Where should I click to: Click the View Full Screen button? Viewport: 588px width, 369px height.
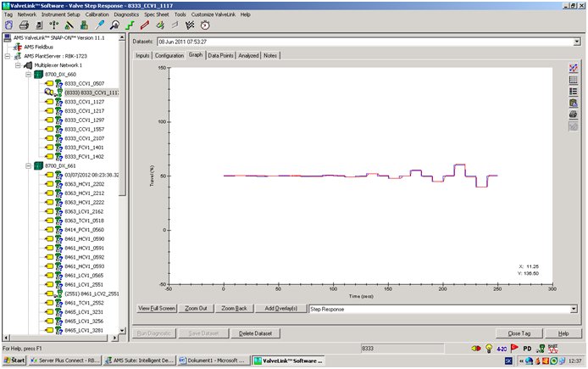[157, 309]
